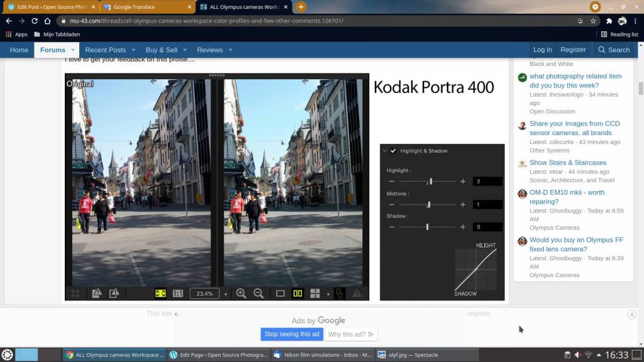Open the Wi-Fi network tray icon
Image resolution: width=644 pixels, height=362 pixels.
coord(589,354)
